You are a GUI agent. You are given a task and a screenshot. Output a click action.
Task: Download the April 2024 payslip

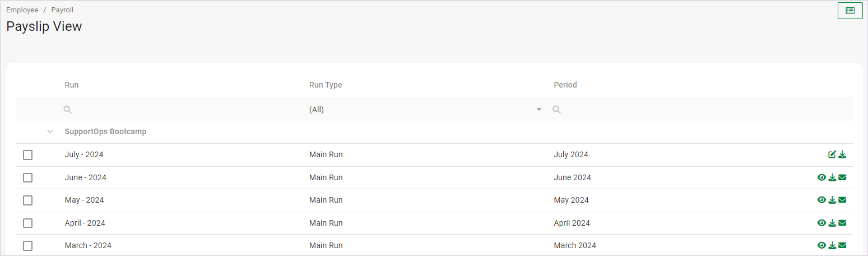click(x=832, y=223)
